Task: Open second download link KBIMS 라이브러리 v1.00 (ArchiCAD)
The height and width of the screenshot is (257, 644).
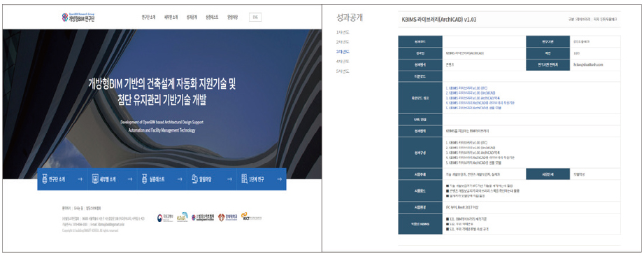Action: click(x=470, y=93)
